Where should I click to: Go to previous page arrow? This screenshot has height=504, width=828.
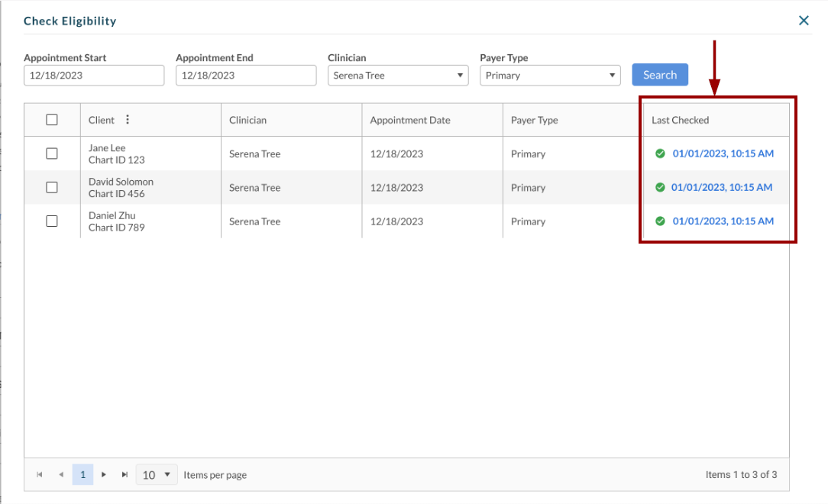pyautogui.click(x=61, y=475)
